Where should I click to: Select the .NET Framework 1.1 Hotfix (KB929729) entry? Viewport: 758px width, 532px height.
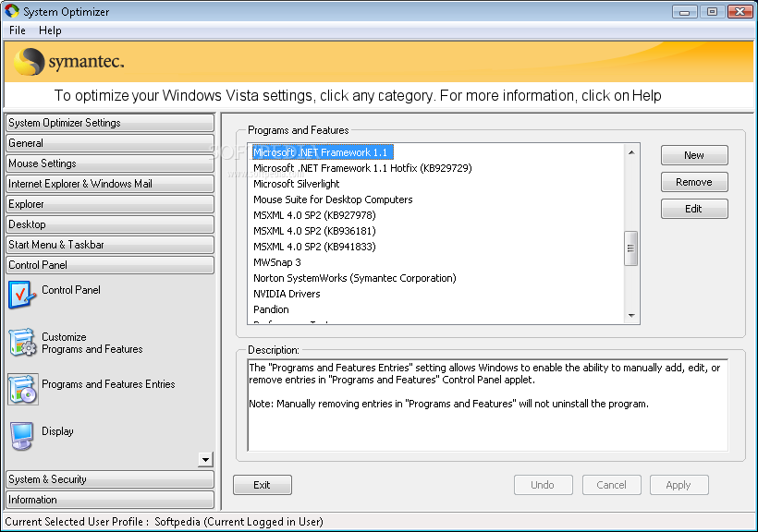pos(362,168)
